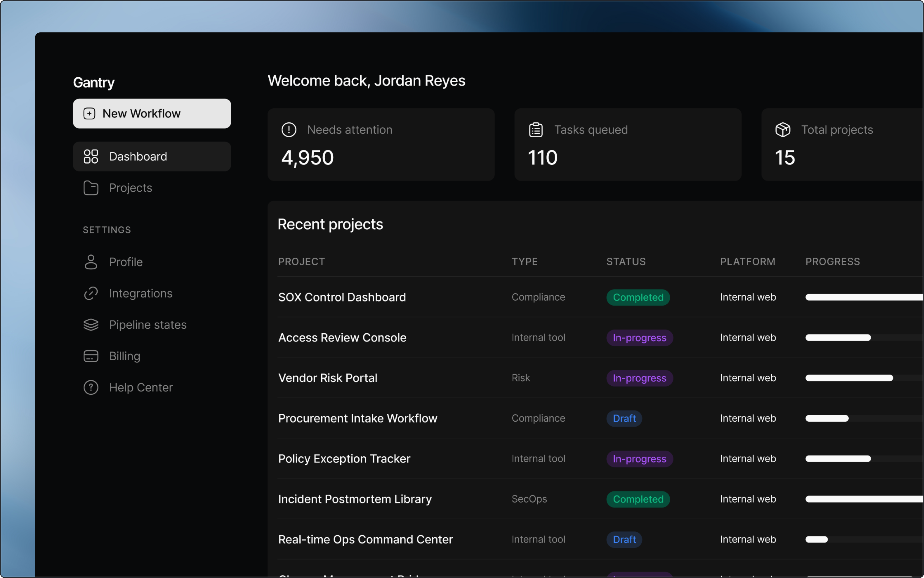
Task: Click the Needs attention alert icon
Action: coord(289,130)
